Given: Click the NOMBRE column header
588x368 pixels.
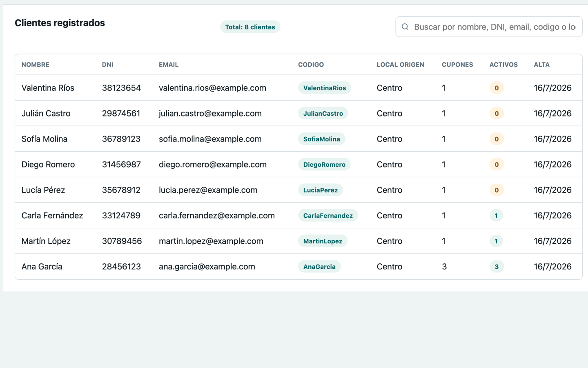Looking at the screenshot, I should [x=36, y=65].
